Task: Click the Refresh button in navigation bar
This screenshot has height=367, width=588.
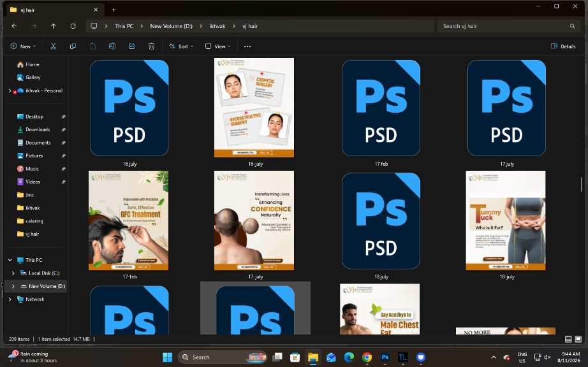Action: pos(73,26)
